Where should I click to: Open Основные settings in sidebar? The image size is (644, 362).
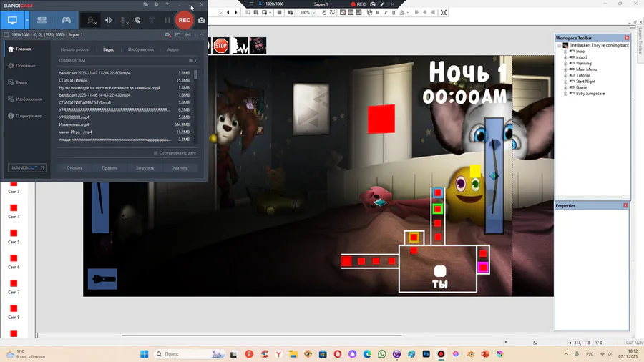tap(21, 66)
